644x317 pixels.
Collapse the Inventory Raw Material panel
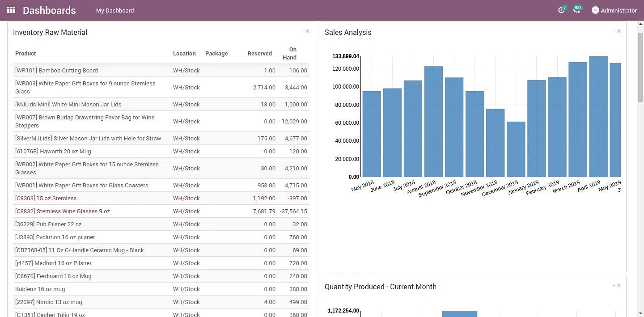[x=303, y=31]
